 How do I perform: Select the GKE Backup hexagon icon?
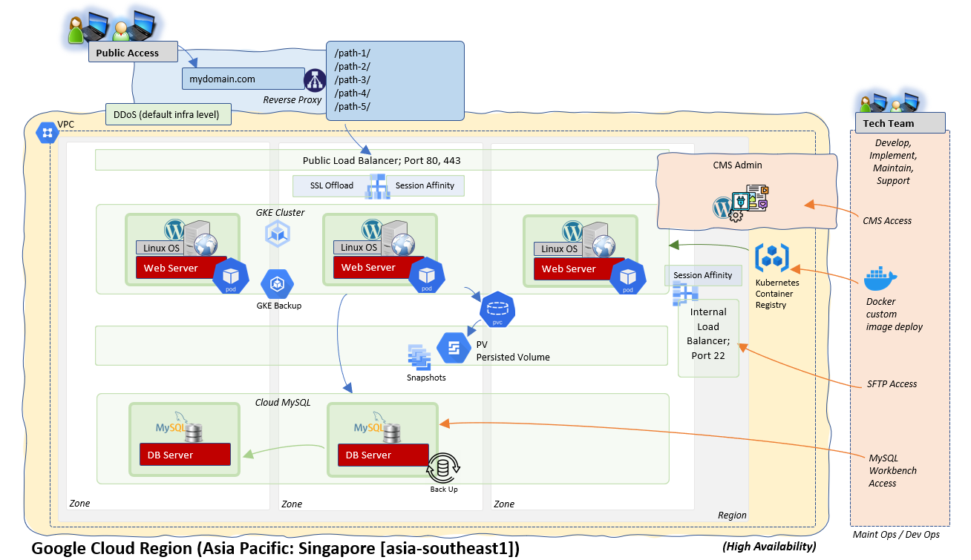tap(278, 283)
